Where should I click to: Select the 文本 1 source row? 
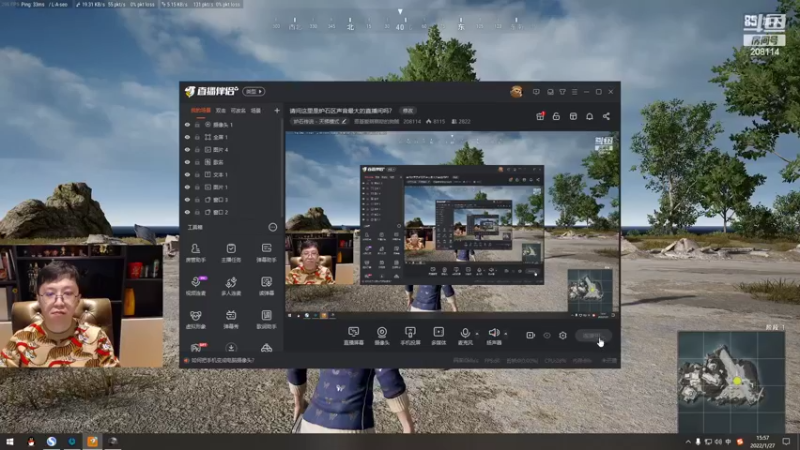click(231, 174)
